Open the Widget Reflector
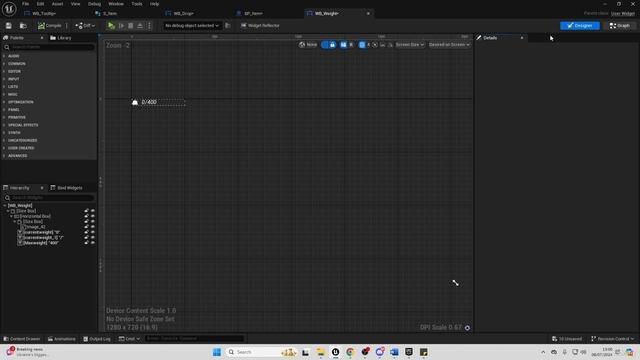 coord(260,26)
